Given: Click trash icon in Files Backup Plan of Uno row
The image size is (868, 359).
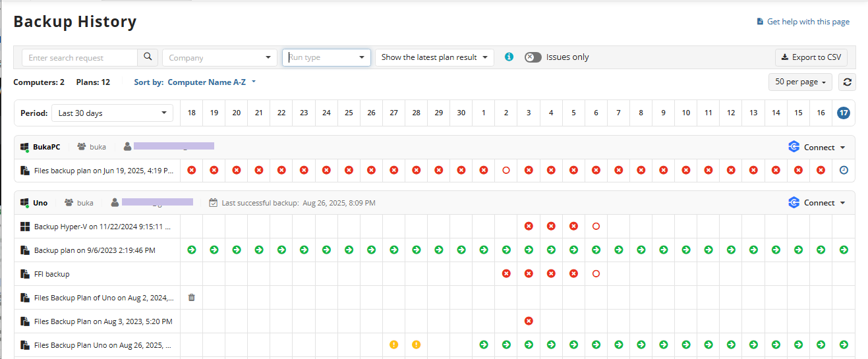Looking at the screenshot, I should [x=192, y=298].
